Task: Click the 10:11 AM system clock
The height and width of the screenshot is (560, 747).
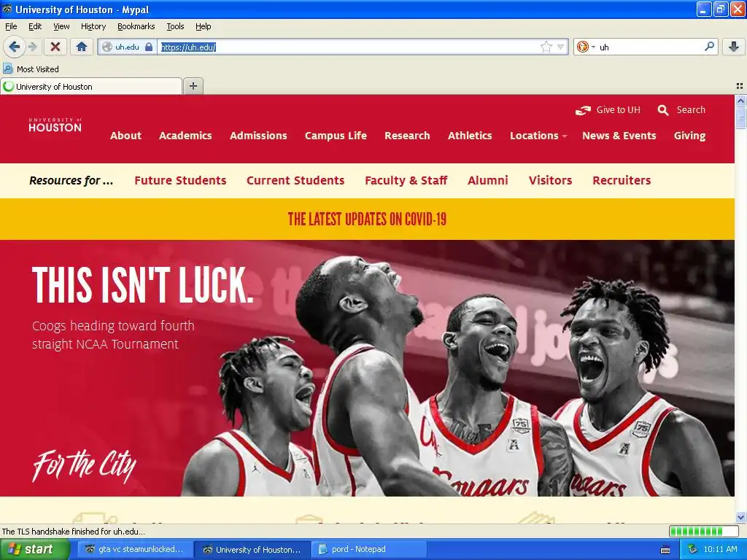Action: click(720, 550)
